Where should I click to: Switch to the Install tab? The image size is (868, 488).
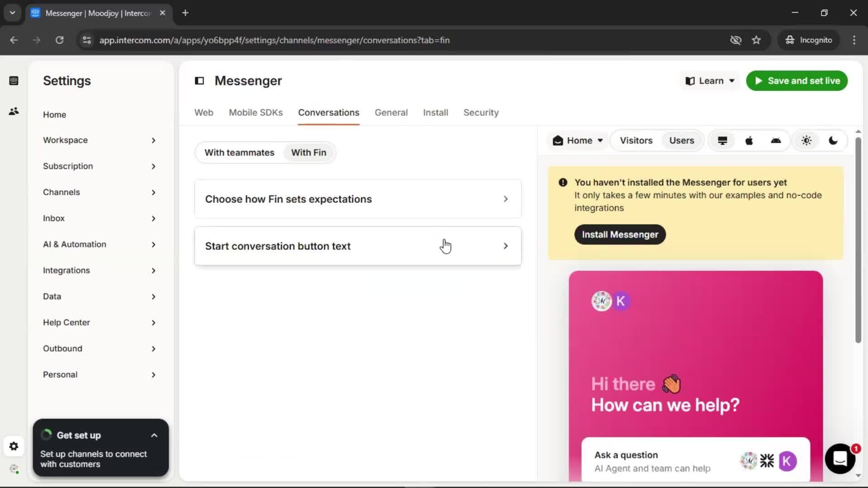[x=435, y=113]
